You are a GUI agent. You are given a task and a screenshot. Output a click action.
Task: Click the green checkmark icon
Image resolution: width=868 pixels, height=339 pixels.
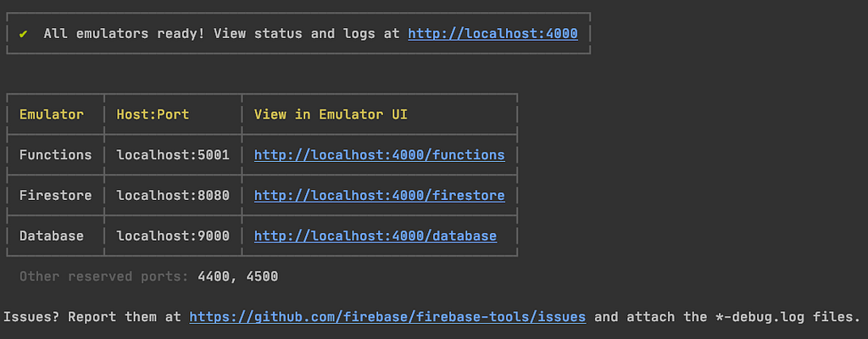point(23,34)
